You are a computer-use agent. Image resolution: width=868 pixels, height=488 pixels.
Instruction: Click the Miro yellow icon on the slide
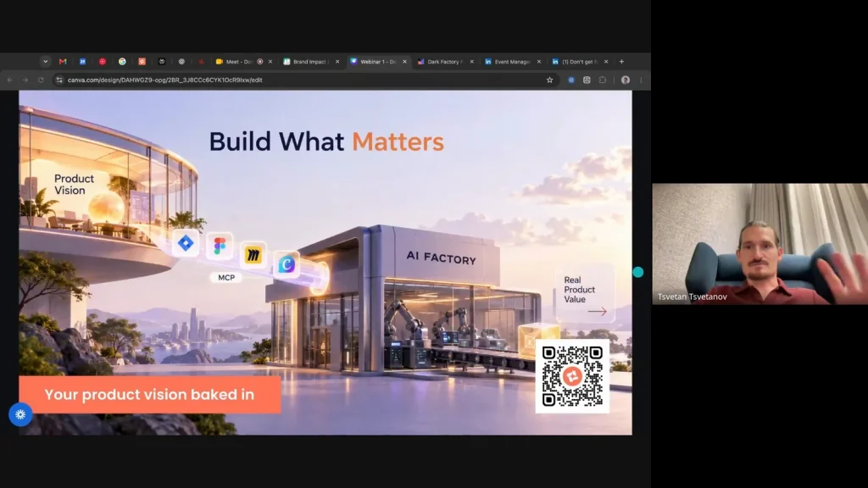tap(253, 254)
